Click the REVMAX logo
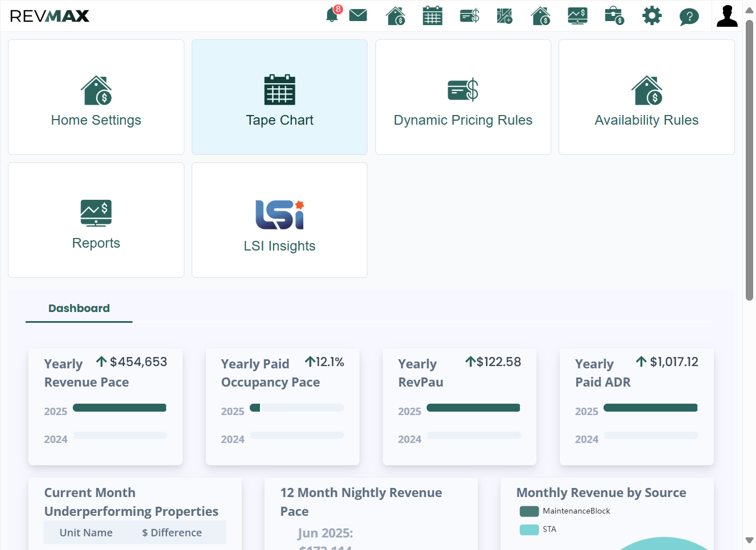This screenshot has width=756, height=550. [x=49, y=16]
